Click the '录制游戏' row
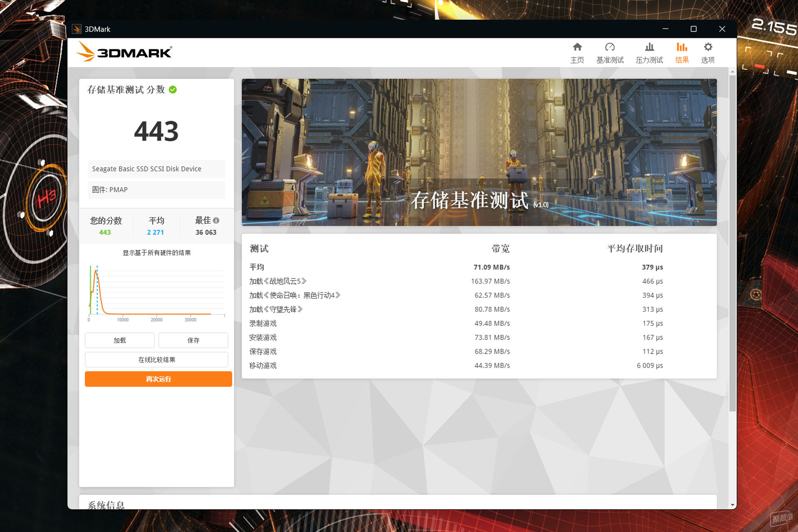Viewport: 798px width, 532px height. tap(479, 323)
